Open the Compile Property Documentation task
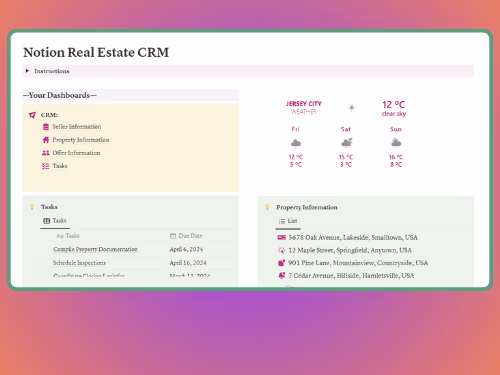The width and height of the screenshot is (500, 375). (95, 249)
